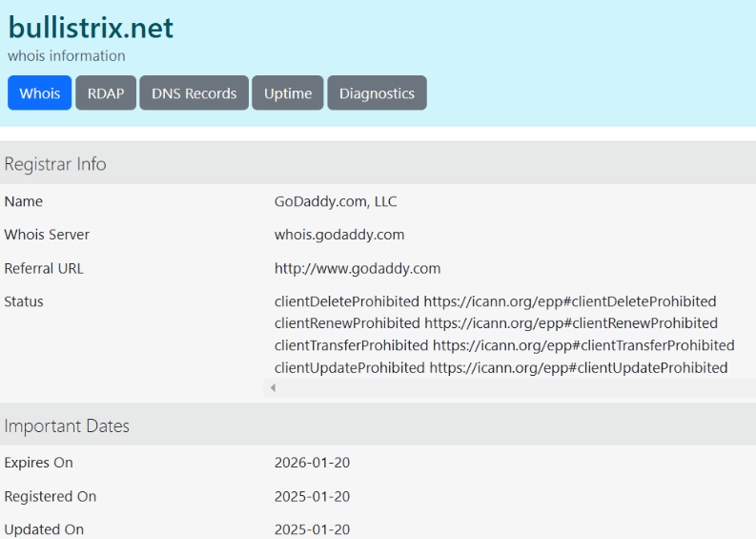Screen dimensions: 756x539
Task: Click the 2026-01-20 expiration date
Action: point(312,463)
